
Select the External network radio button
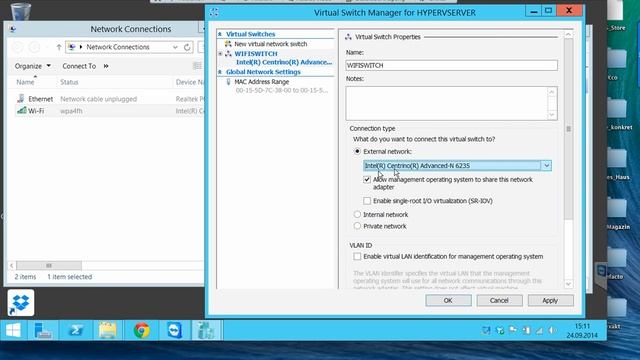357,151
